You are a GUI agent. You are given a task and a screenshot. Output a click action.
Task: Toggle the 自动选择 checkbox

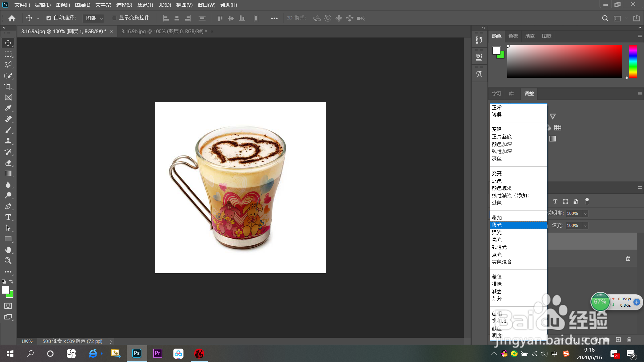(49, 18)
